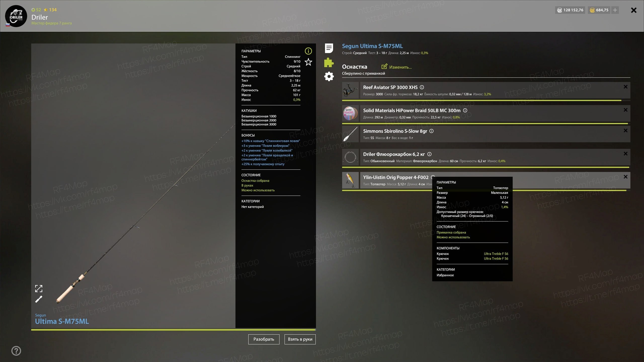644x362 pixels.
Task: Click the edit pencil icon beside Изменить
Action: 384,66
